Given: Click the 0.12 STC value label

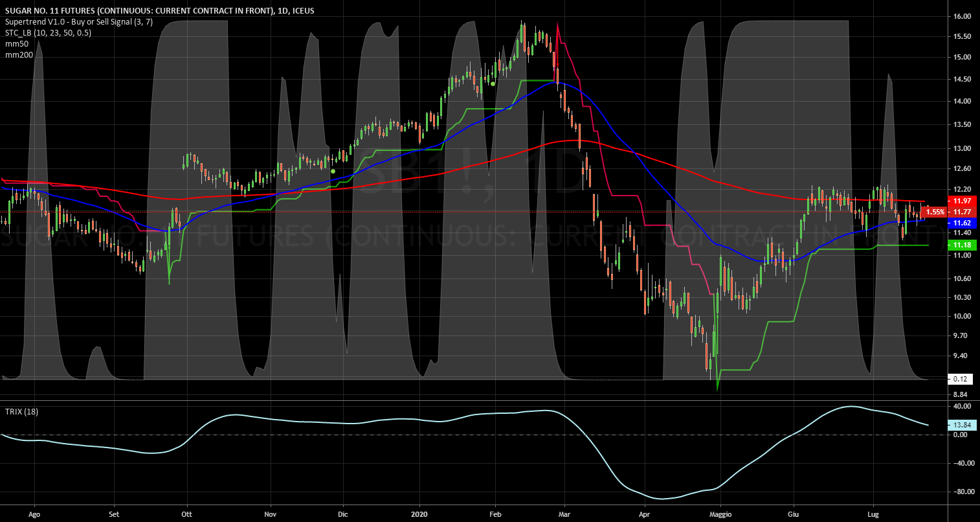Looking at the screenshot, I should [961, 379].
